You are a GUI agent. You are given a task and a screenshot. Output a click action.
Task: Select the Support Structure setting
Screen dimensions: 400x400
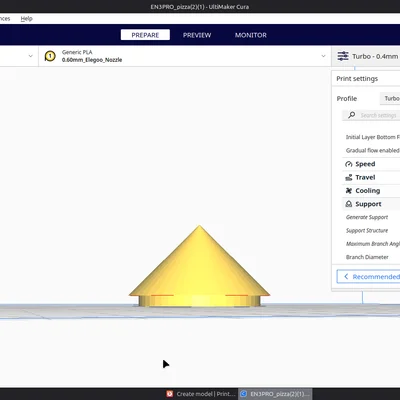click(367, 230)
